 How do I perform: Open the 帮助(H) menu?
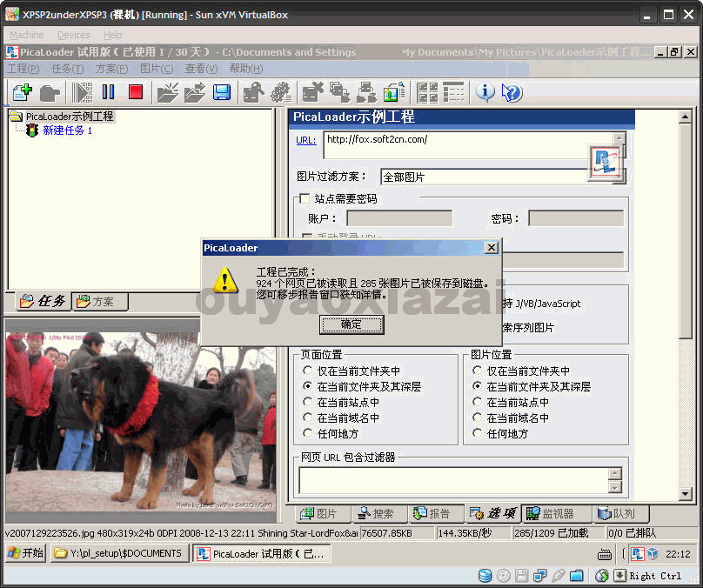pos(245,69)
